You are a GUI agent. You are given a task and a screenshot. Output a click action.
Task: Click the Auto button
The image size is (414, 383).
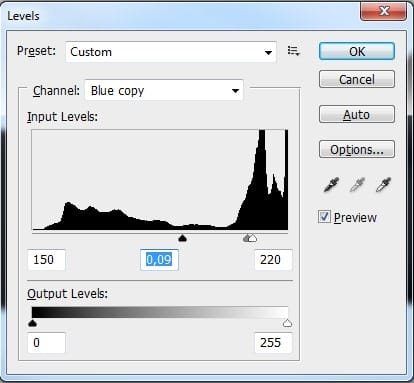(357, 114)
